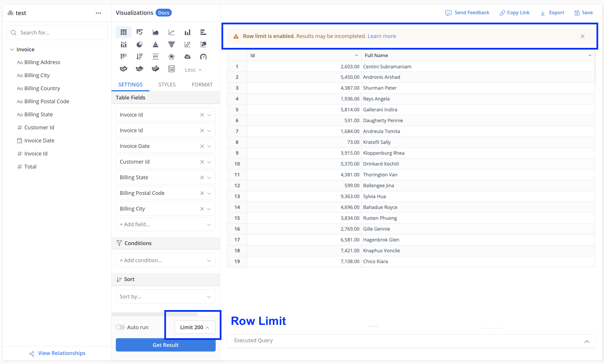604x364 pixels.
Task: Focus the Search for field
Action: tap(57, 33)
